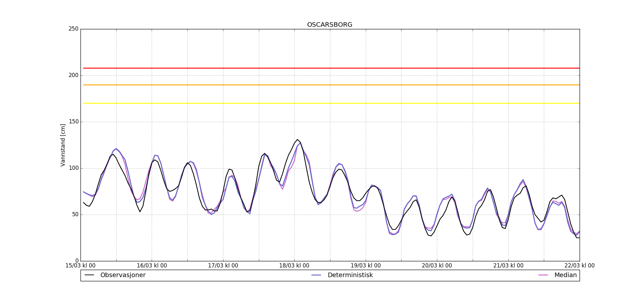644x290 pixels.
Task: Click the yellow horizontal threshold line
Action: tap(330, 103)
